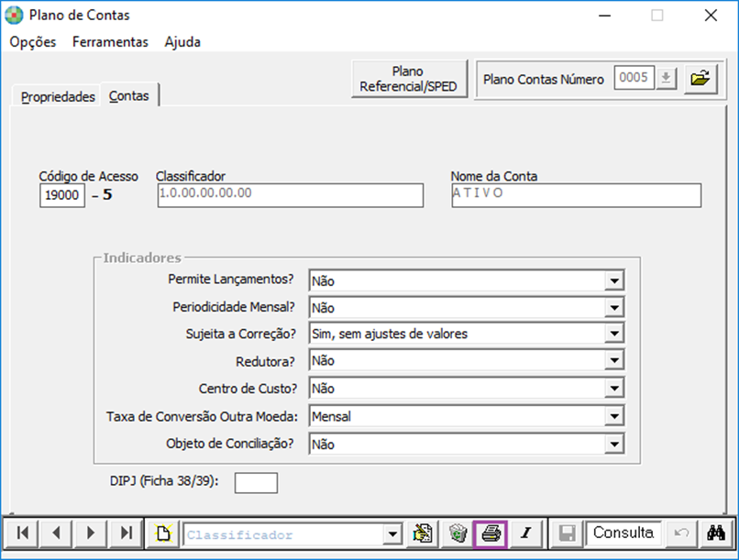Viewport: 739px width, 560px height.
Task: Click the Plano Contas Número field
Action: point(634,78)
